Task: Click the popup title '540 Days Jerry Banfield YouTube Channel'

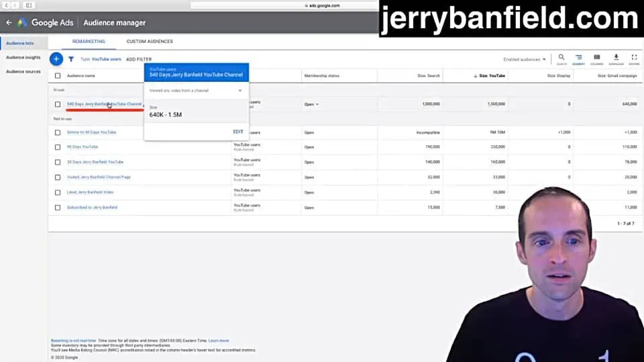Action: pyautogui.click(x=196, y=75)
